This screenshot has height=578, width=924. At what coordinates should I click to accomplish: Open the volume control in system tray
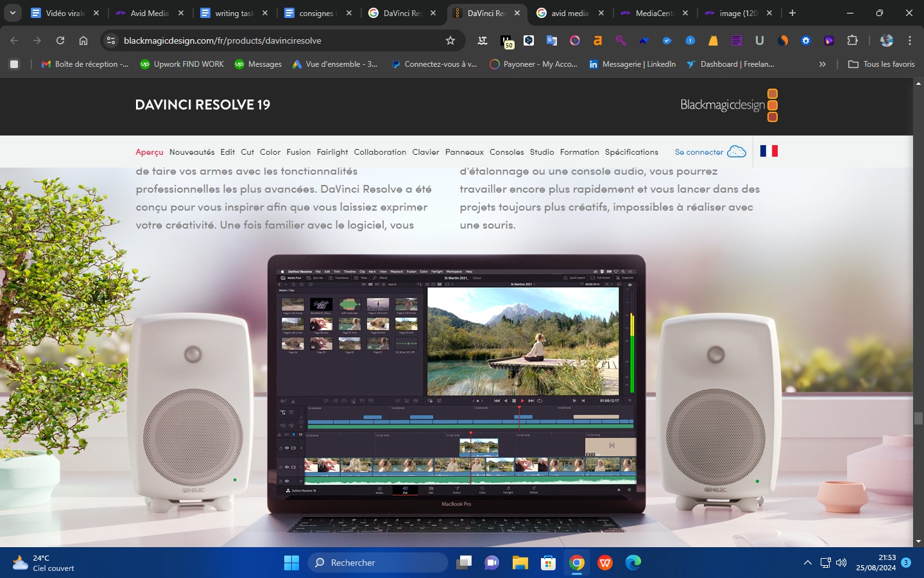point(841,563)
